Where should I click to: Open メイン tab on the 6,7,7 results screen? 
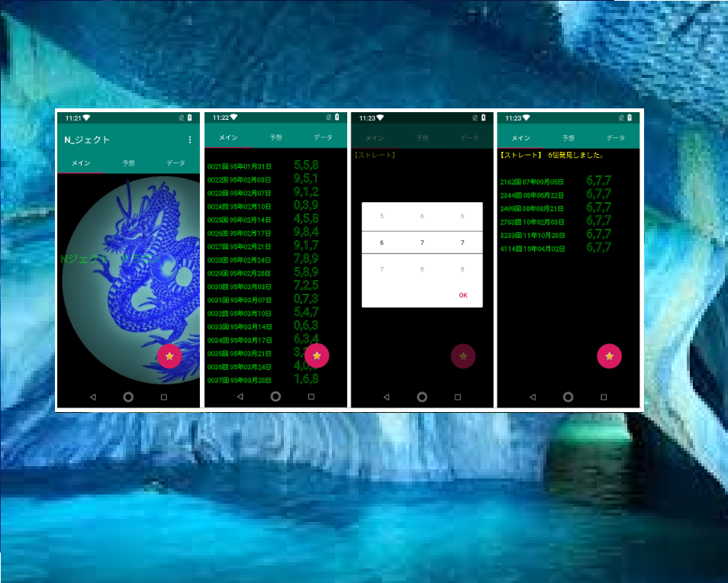coord(521,138)
